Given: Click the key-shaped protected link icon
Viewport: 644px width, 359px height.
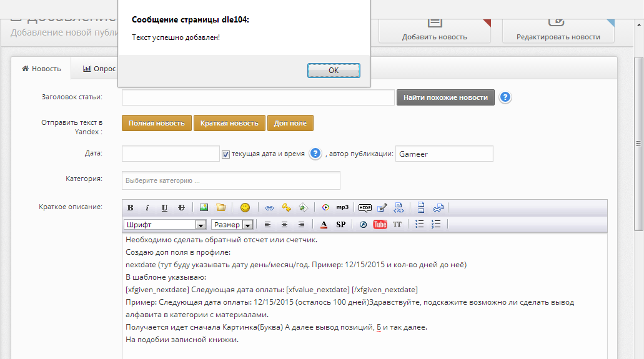Looking at the screenshot, I should coord(286,207).
